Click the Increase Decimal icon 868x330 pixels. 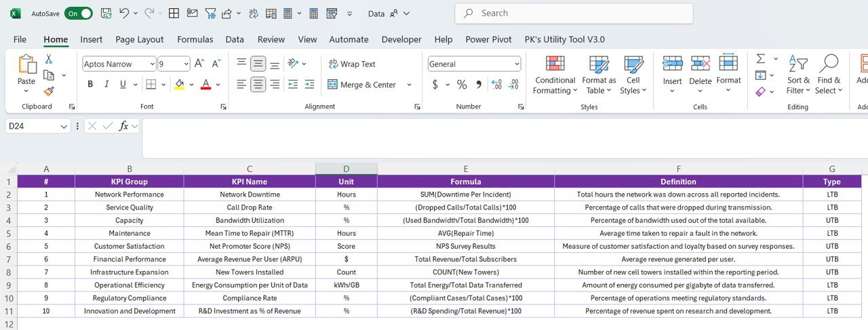496,85
